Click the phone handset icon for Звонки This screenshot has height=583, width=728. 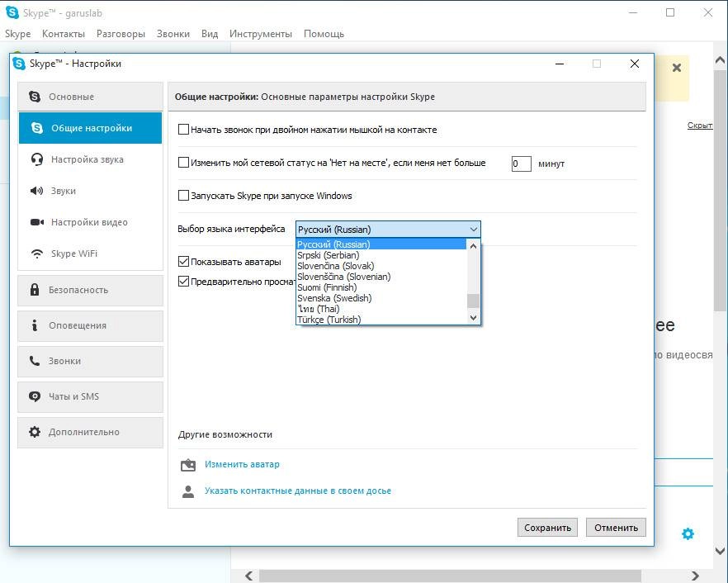[35, 361]
